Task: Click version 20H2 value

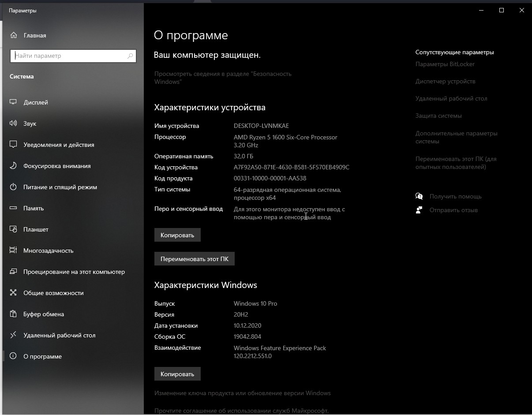Action: click(241, 314)
